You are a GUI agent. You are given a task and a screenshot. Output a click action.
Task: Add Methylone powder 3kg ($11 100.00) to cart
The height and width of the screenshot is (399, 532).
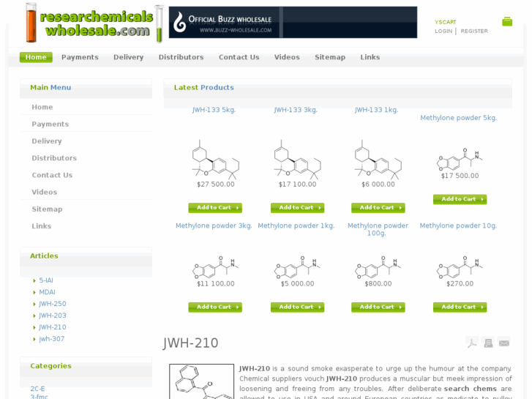(215, 307)
